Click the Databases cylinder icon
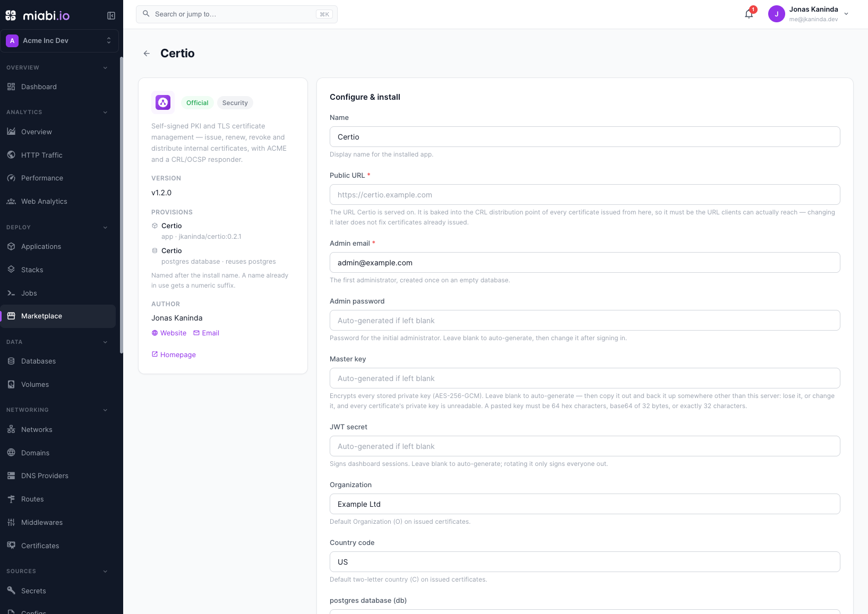The height and width of the screenshot is (614, 868). pyautogui.click(x=11, y=361)
